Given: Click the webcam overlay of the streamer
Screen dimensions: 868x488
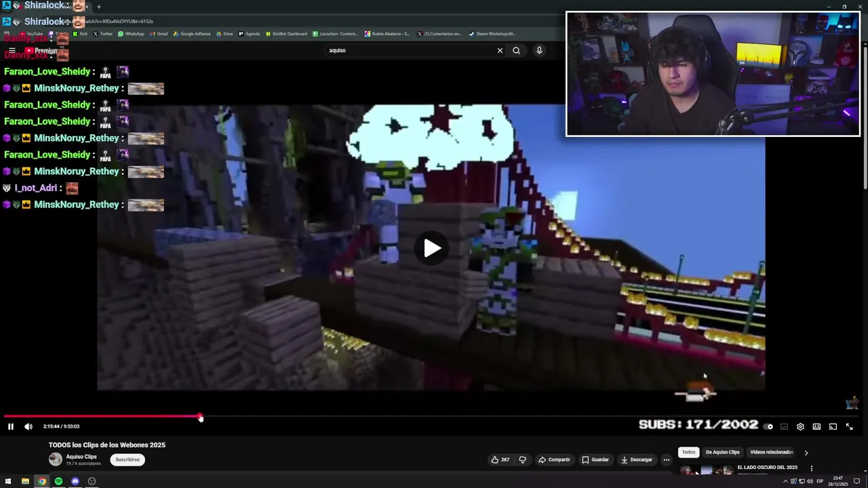Looking at the screenshot, I should (x=713, y=74).
